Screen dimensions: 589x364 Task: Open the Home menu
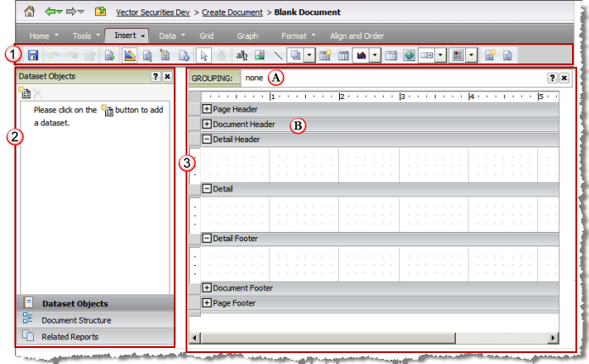44,36
